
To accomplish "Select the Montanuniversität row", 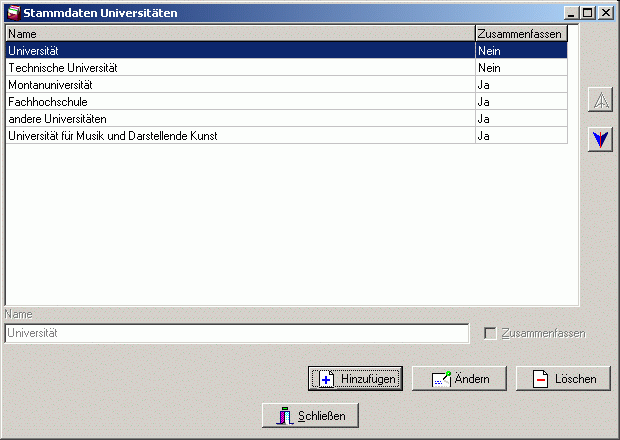I will click(287, 85).
